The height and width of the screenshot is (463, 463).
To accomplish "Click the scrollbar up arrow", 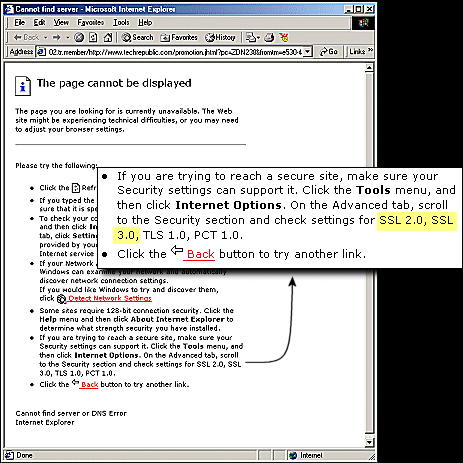I will click(369, 68).
